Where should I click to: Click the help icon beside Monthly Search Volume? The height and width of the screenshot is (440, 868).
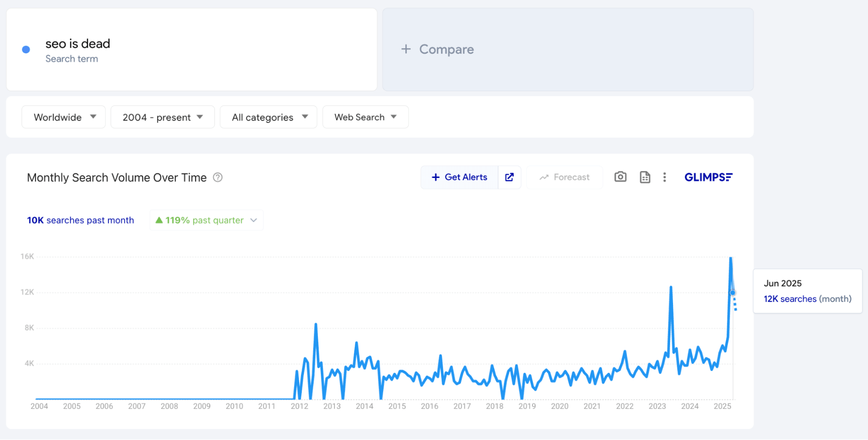tap(218, 177)
